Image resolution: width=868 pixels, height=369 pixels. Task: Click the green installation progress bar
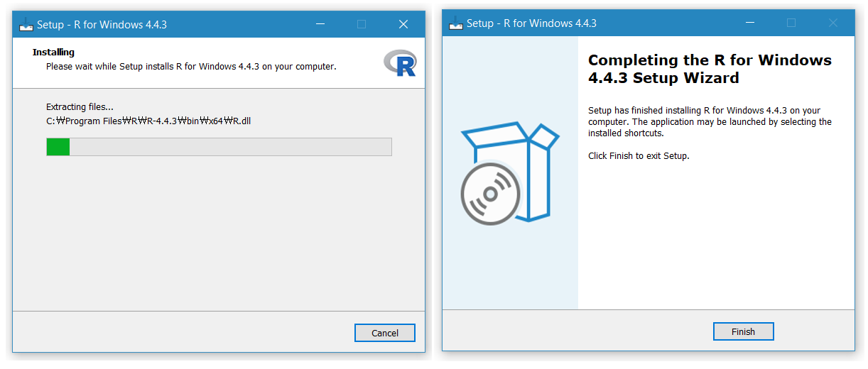click(x=219, y=147)
